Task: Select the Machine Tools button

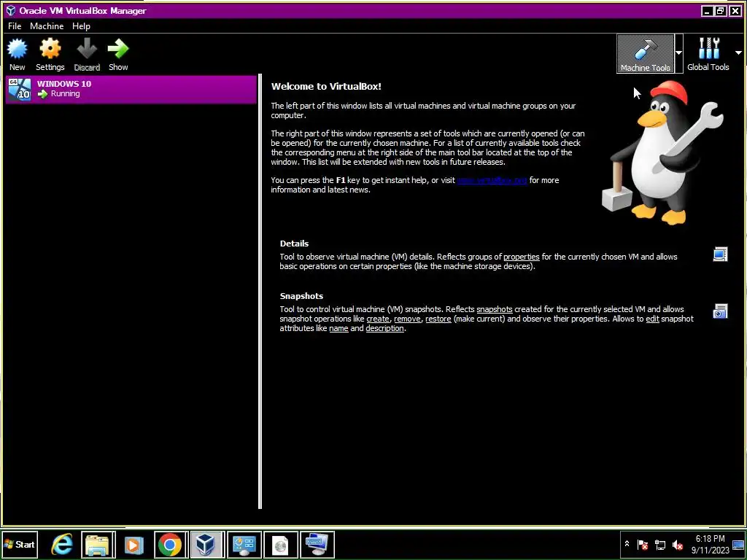Action: 645,53
